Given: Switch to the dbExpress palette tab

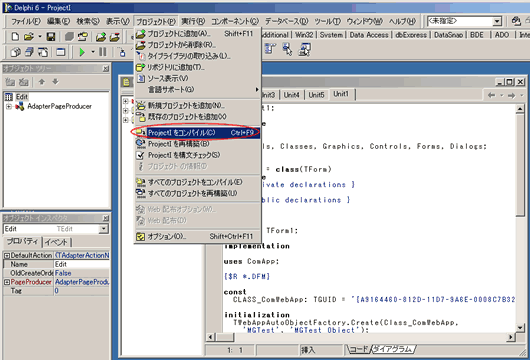Looking at the screenshot, I should [x=411, y=35].
